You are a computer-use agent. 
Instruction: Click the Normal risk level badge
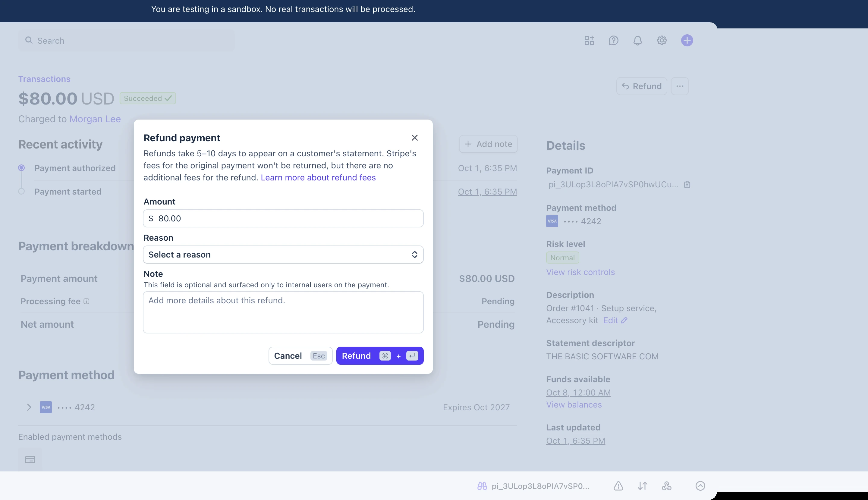pos(562,258)
